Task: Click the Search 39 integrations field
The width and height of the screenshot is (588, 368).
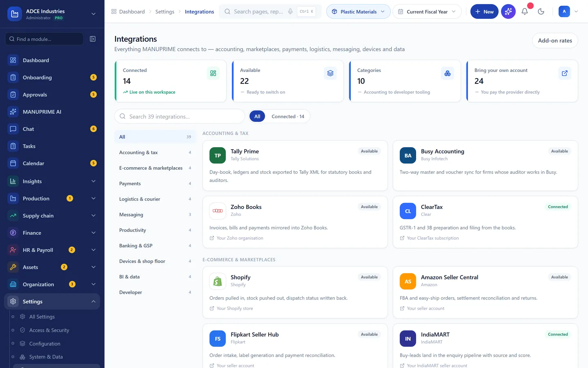Action: [180, 117]
